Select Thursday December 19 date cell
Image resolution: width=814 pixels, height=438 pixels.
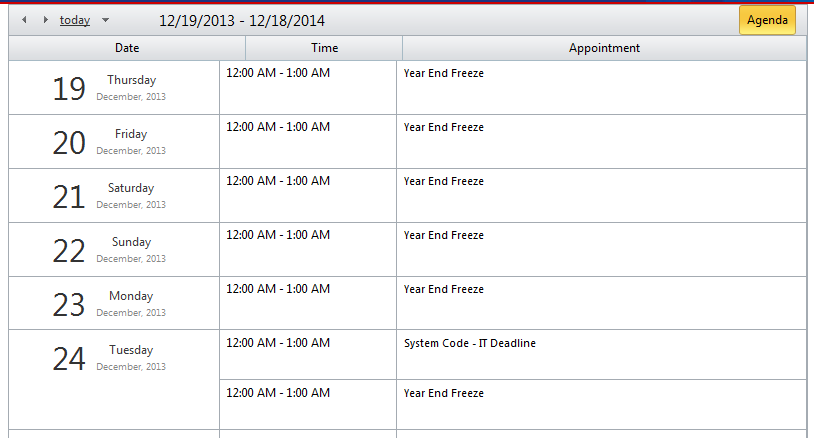pyautogui.click(x=113, y=88)
